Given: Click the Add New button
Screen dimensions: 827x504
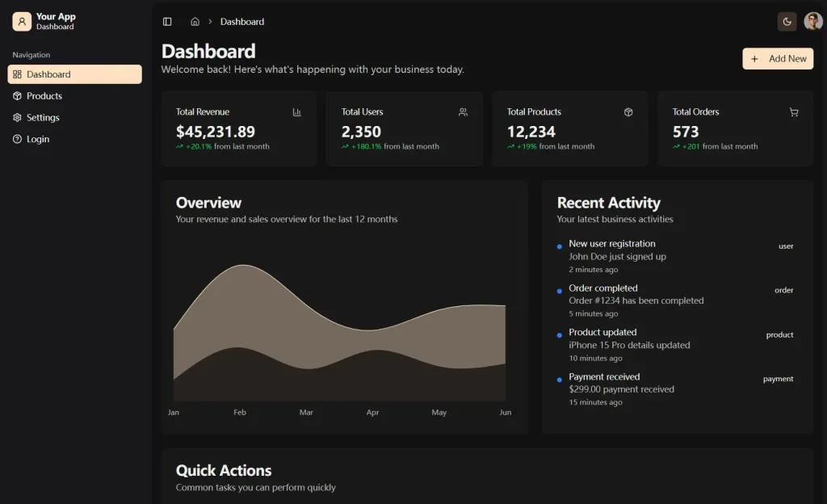Looking at the screenshot, I should point(778,58).
